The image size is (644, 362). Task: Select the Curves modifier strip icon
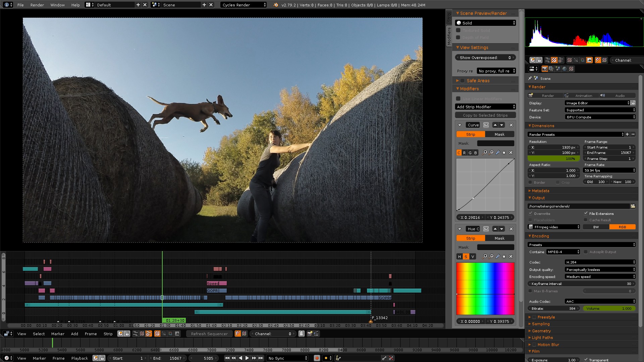(x=471, y=134)
